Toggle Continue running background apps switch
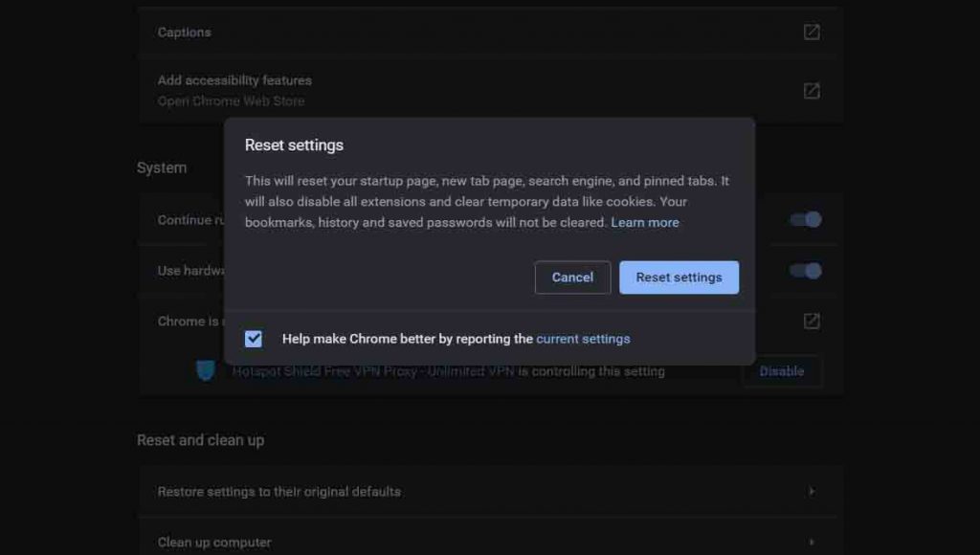The image size is (980, 555). (805, 219)
